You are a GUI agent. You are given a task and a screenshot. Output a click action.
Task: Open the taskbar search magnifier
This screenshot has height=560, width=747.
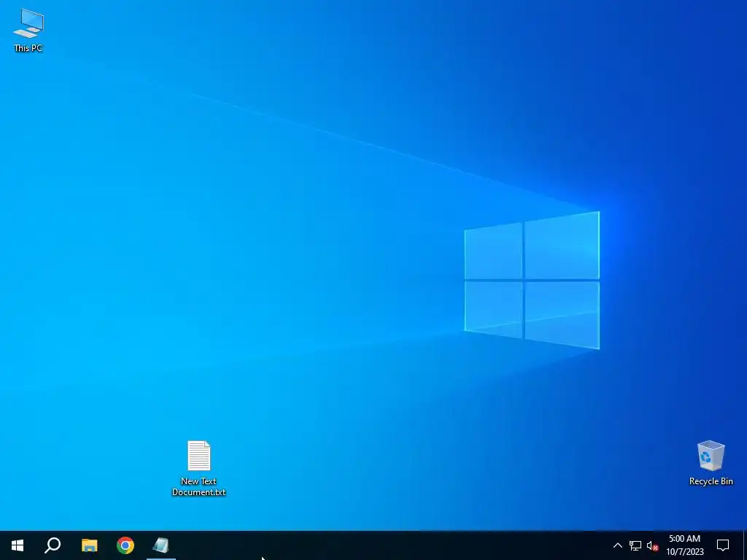(53, 545)
